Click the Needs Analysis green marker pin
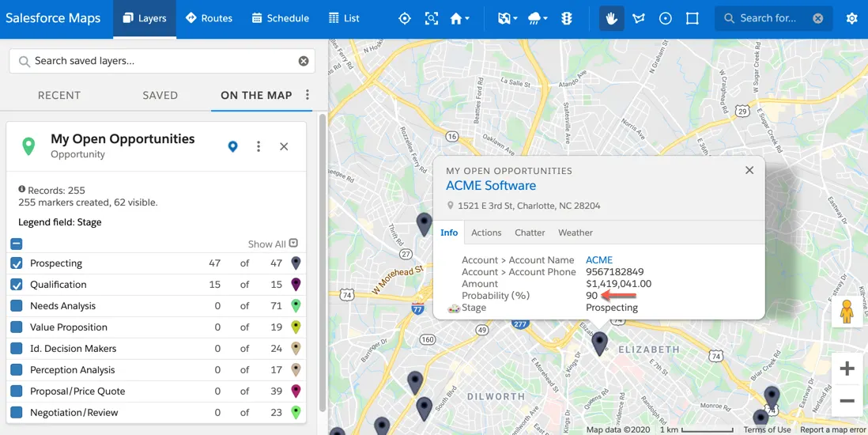Image resolution: width=868 pixels, height=435 pixels. click(296, 305)
